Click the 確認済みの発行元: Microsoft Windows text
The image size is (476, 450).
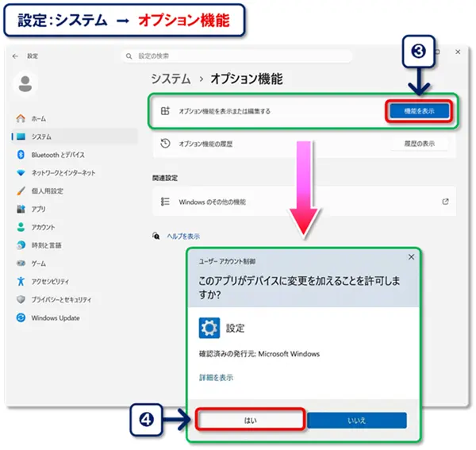(x=259, y=354)
